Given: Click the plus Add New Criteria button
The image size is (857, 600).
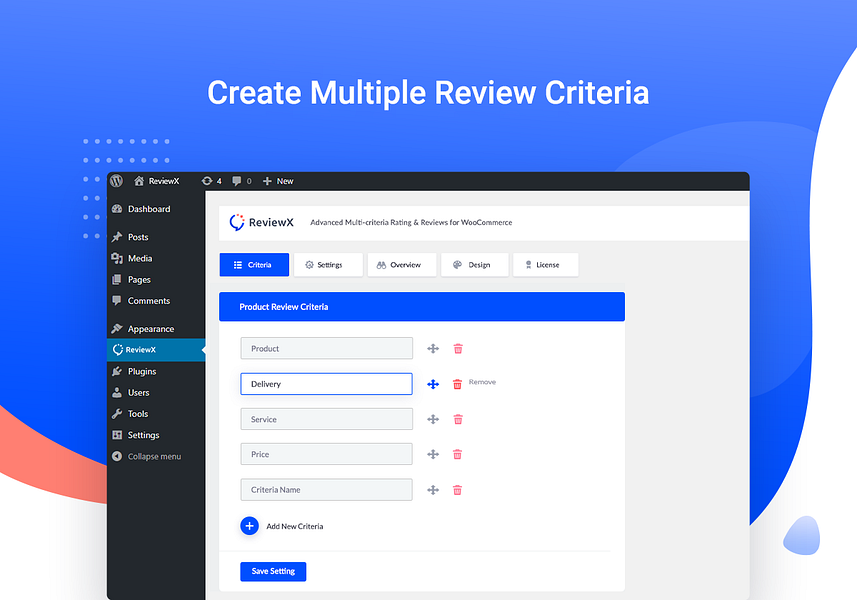Looking at the screenshot, I should click(x=249, y=526).
